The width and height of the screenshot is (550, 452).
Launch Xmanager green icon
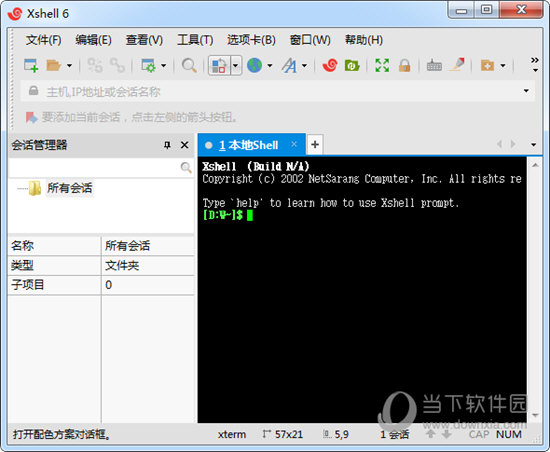[352, 66]
